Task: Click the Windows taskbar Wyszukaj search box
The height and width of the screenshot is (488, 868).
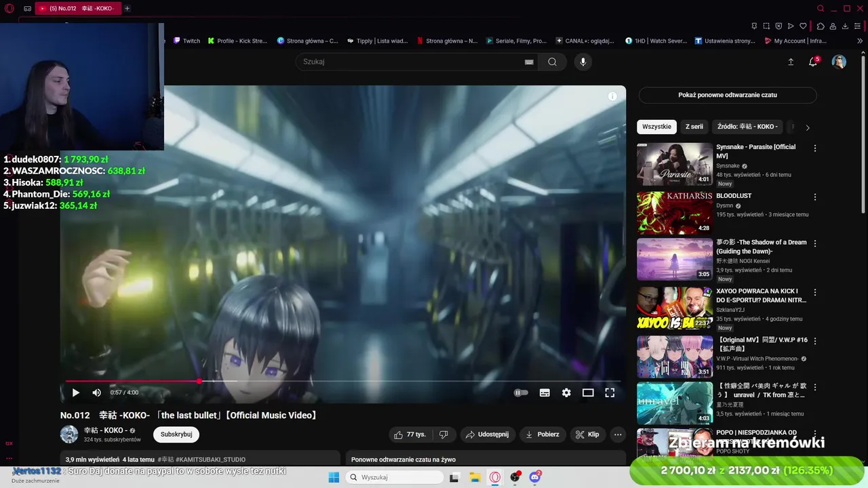Action: tap(394, 477)
